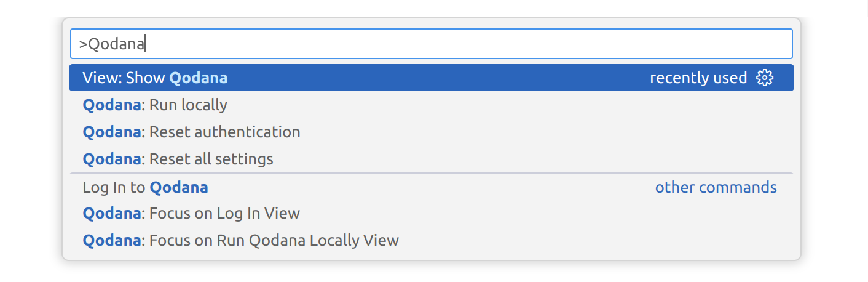
Task: Select Qodana: Reset all settings
Action: (x=178, y=159)
